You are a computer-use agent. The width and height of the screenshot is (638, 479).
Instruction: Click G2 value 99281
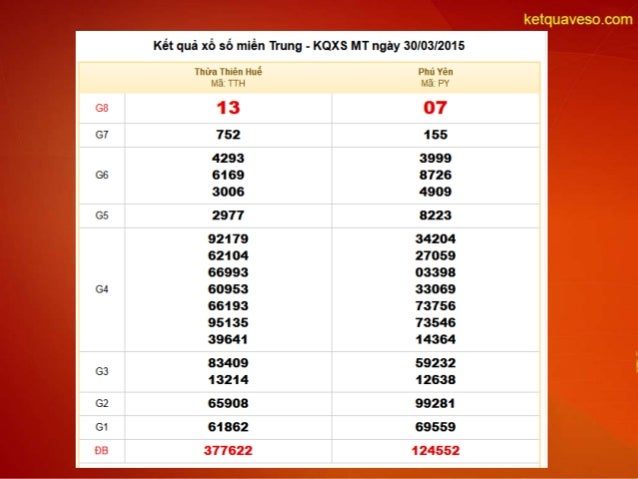pyautogui.click(x=435, y=403)
